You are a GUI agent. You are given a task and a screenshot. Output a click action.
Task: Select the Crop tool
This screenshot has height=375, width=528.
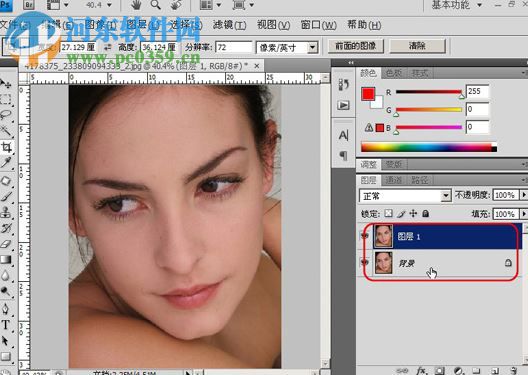click(x=6, y=147)
